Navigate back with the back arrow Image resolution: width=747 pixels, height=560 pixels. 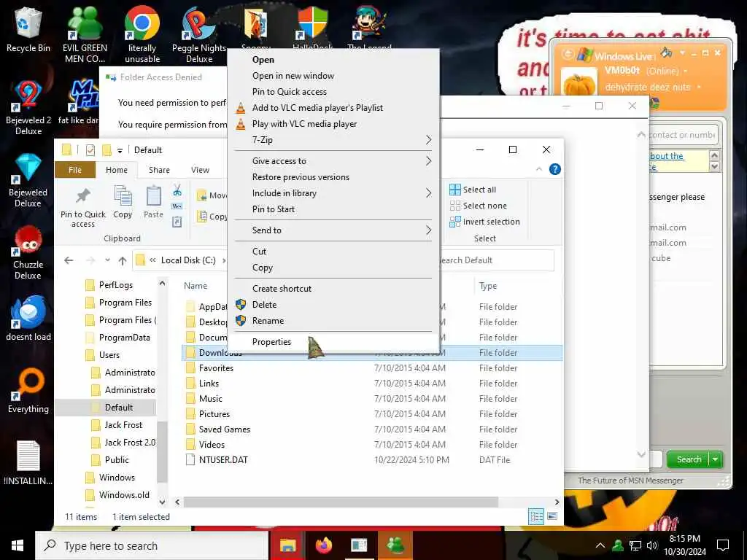tap(69, 260)
